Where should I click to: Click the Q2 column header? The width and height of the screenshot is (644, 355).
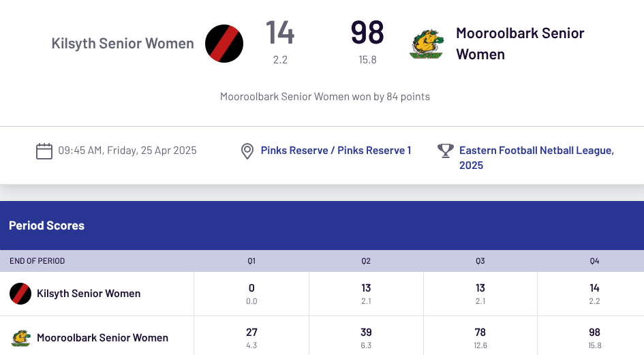[x=366, y=261]
